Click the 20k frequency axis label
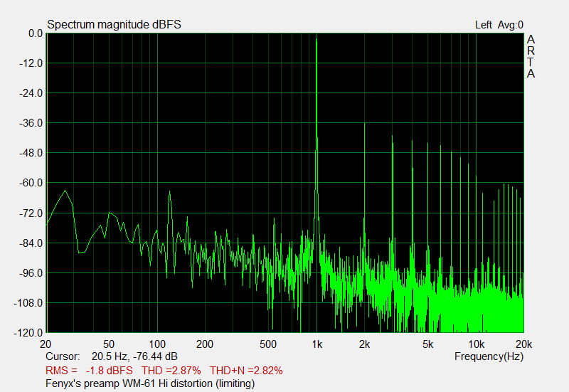This screenshot has height=392, width=569. click(524, 344)
